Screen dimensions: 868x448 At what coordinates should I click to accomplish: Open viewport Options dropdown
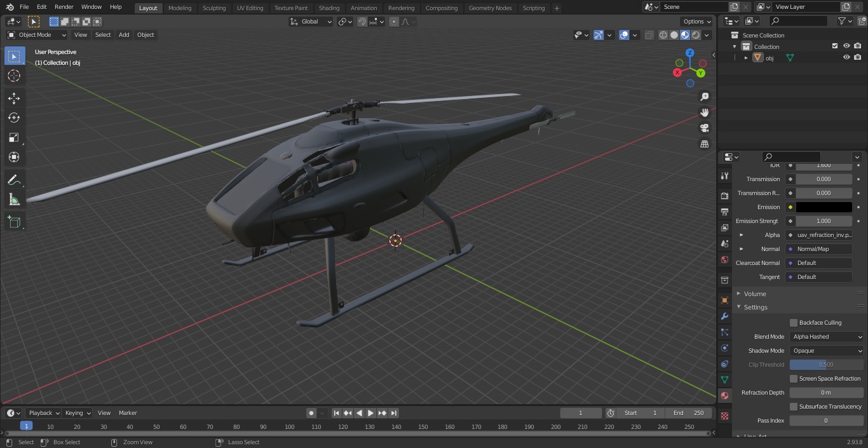tap(697, 22)
